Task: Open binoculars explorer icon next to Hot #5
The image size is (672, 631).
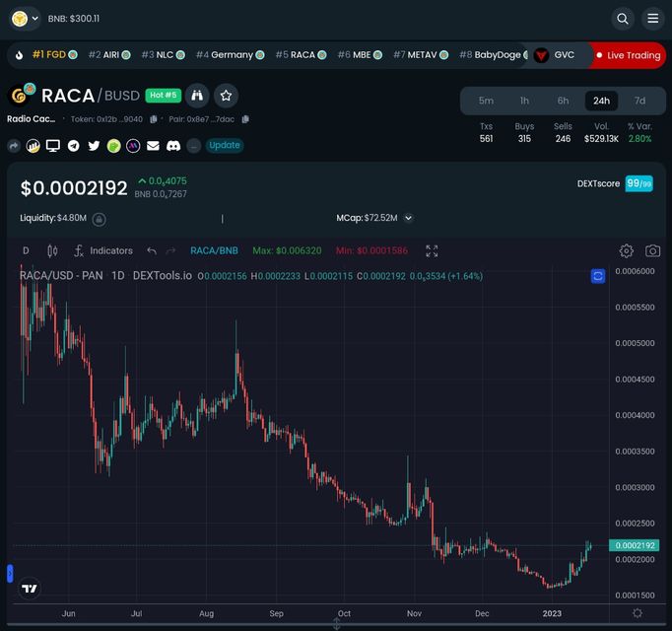Action: 197,96
